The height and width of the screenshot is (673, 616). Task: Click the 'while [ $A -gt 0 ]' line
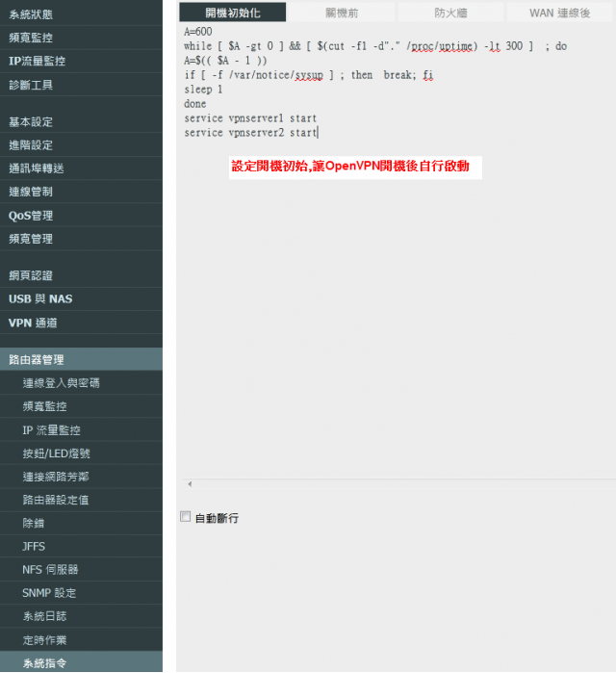(375, 46)
